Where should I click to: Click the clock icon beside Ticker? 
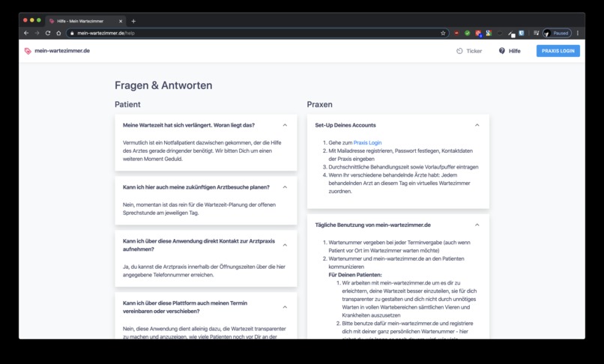click(459, 51)
